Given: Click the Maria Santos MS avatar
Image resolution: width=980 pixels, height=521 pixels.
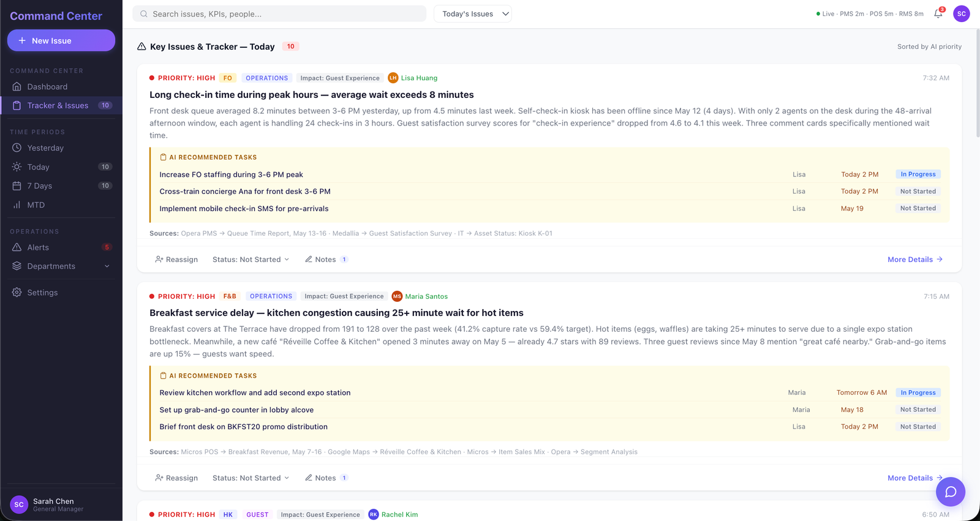Looking at the screenshot, I should (x=397, y=296).
